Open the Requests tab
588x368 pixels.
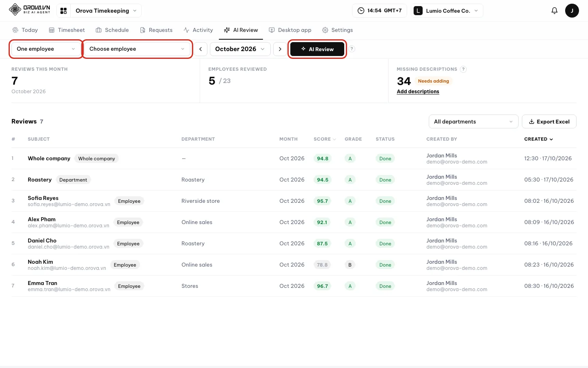pos(156,30)
